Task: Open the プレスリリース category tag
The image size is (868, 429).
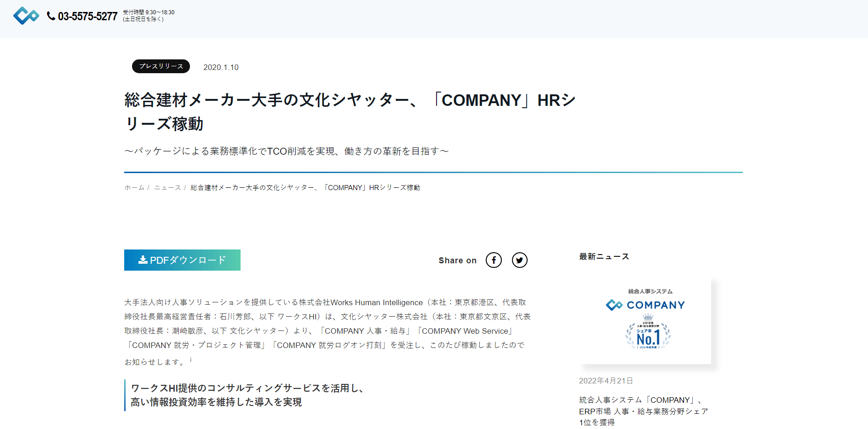Action: click(161, 66)
